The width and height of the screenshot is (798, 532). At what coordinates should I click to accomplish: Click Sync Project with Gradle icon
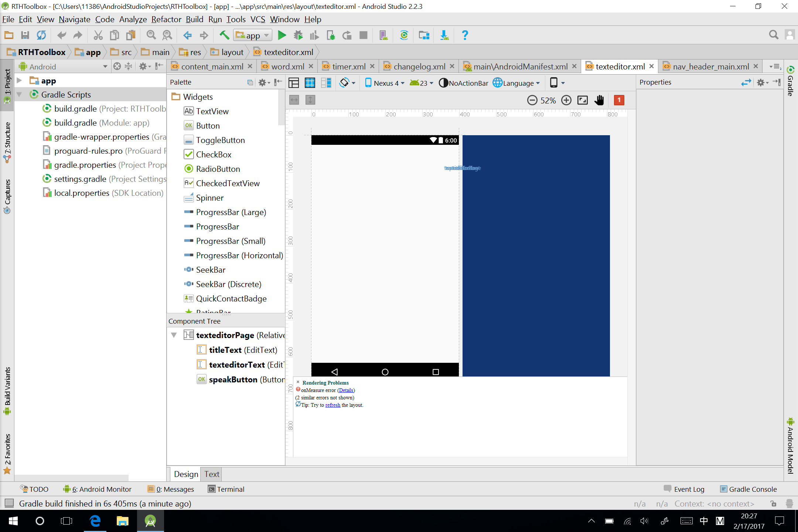(x=404, y=35)
